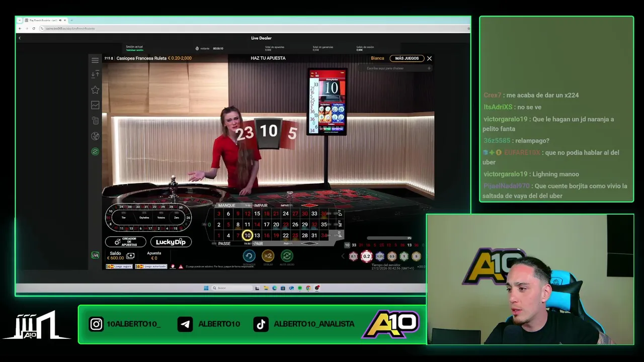Screen dimensions: 644x362
Task: Open the hamburger menu in roulette sidebar
Action: tap(95, 60)
